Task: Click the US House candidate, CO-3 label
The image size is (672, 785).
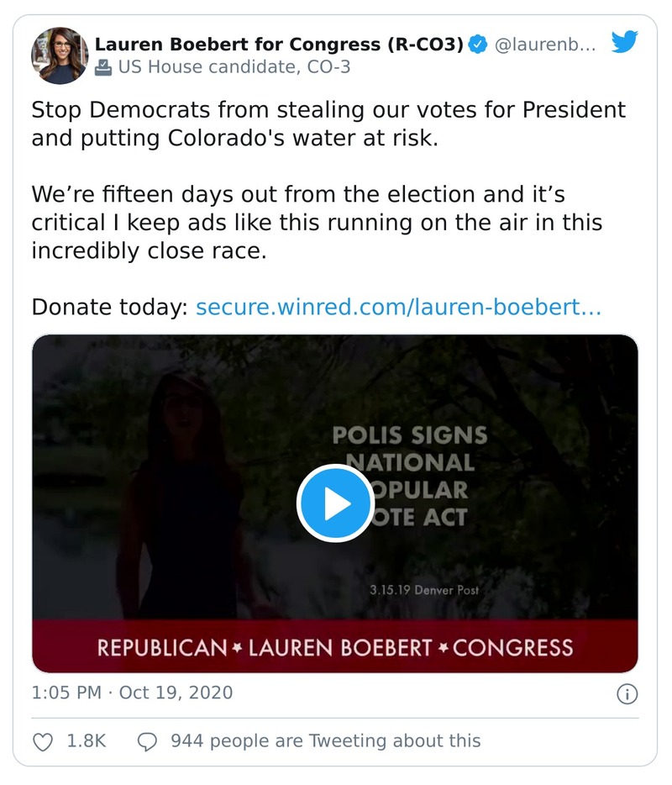Action: click(234, 67)
